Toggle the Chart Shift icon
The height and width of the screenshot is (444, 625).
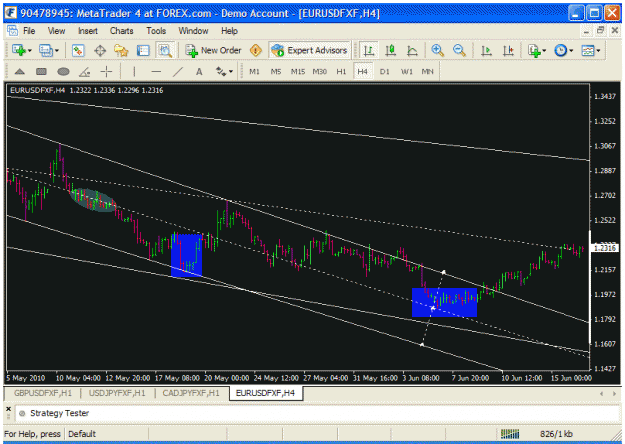508,51
